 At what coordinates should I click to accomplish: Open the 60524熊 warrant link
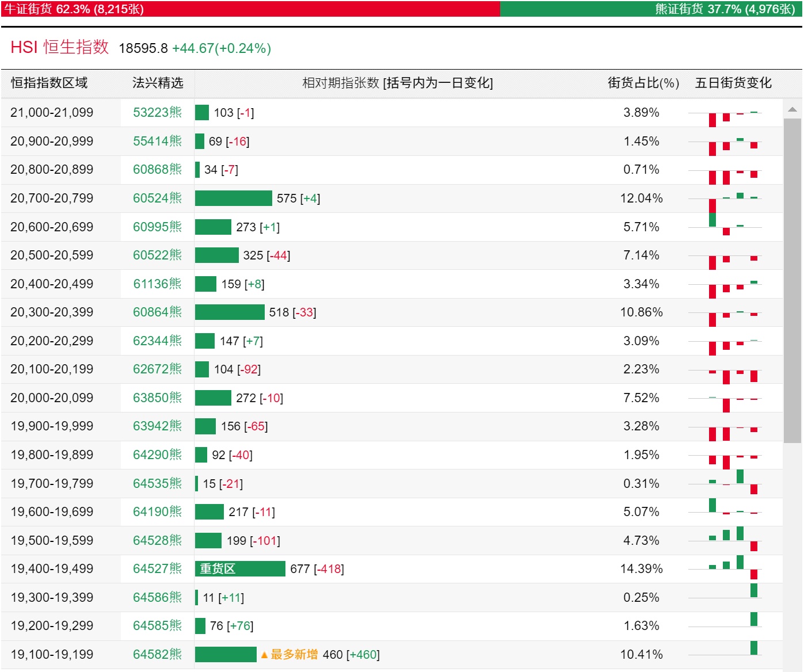coord(157,198)
